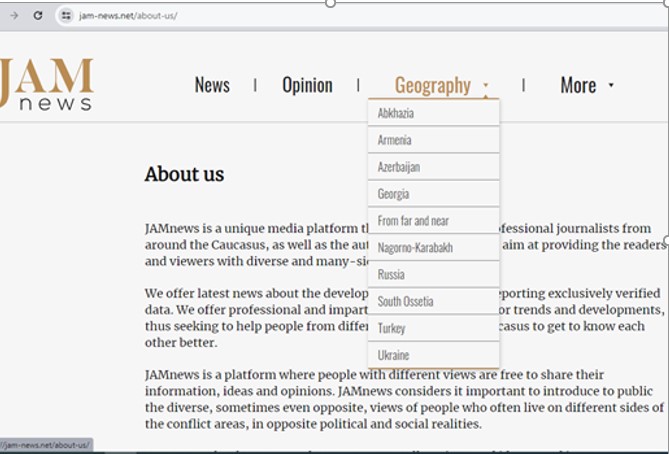Collapse the Geography dropdown arrow
The width and height of the screenshot is (669, 454).
pyautogui.click(x=486, y=86)
